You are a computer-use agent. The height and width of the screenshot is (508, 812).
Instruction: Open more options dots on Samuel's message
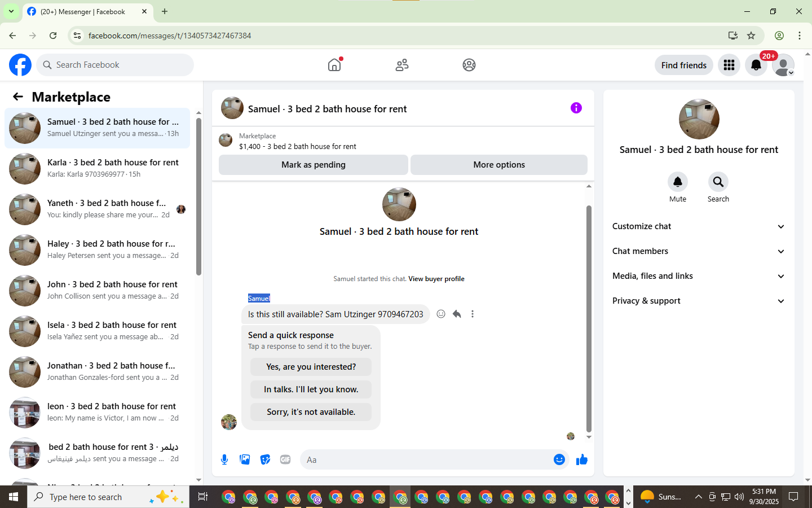point(473,314)
